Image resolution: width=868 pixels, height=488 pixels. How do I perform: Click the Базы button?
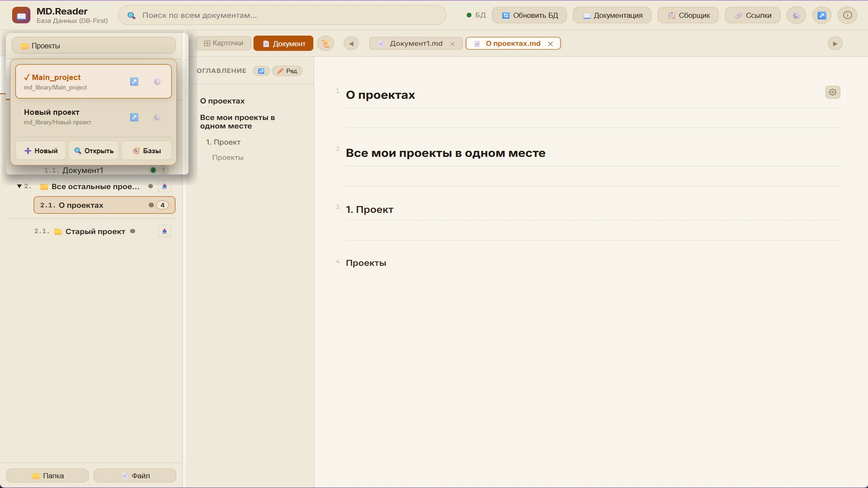click(x=146, y=151)
